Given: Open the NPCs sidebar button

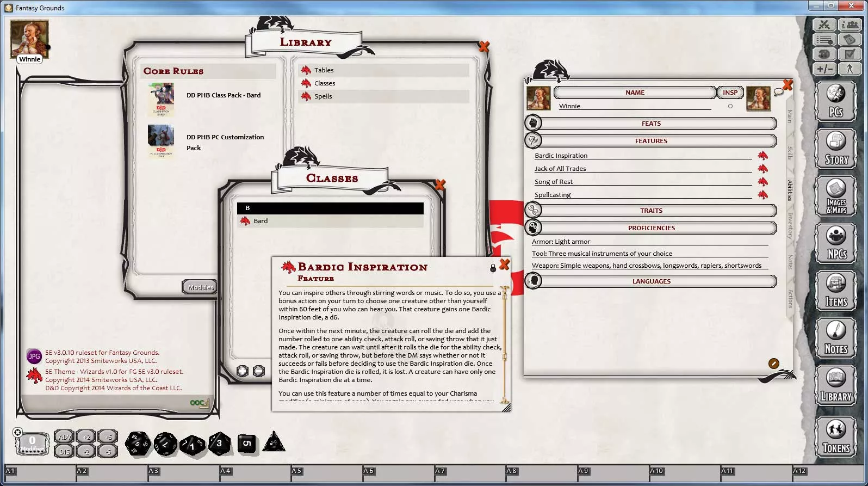Looking at the screenshot, I should [836, 243].
